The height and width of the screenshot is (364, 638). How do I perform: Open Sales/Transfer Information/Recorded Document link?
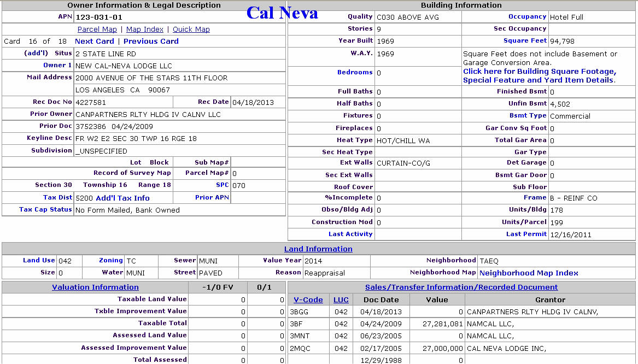pos(461,287)
